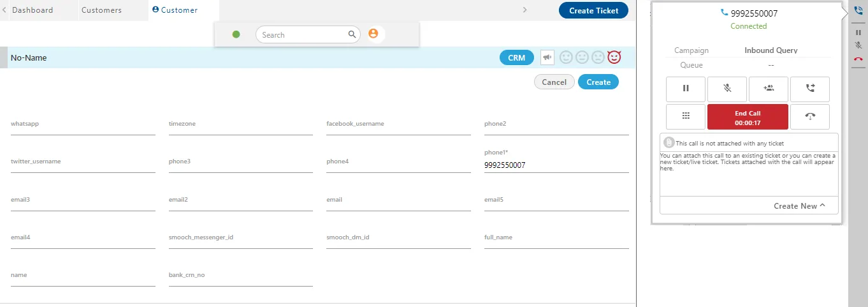The height and width of the screenshot is (307, 868).
Task: Cancel the customer form
Action: [554, 82]
